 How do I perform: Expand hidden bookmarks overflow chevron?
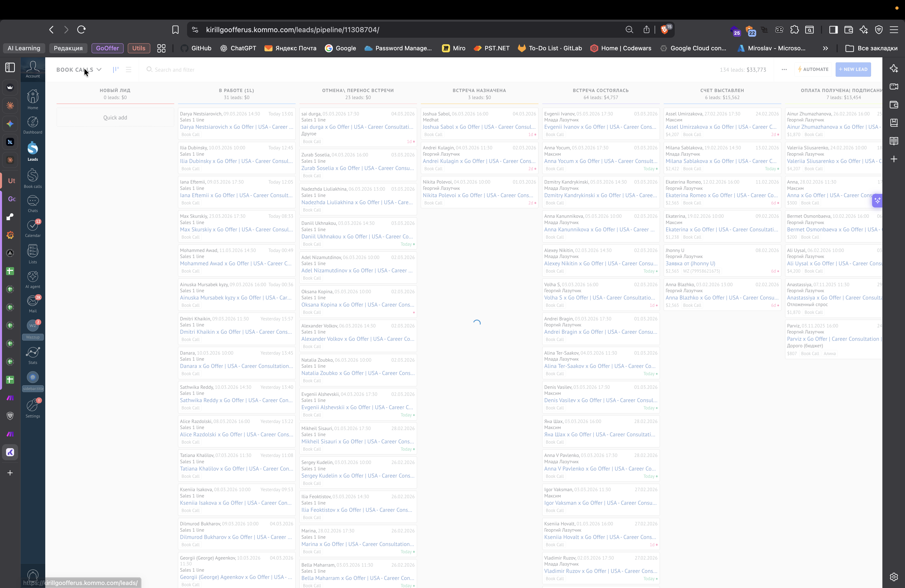825,48
